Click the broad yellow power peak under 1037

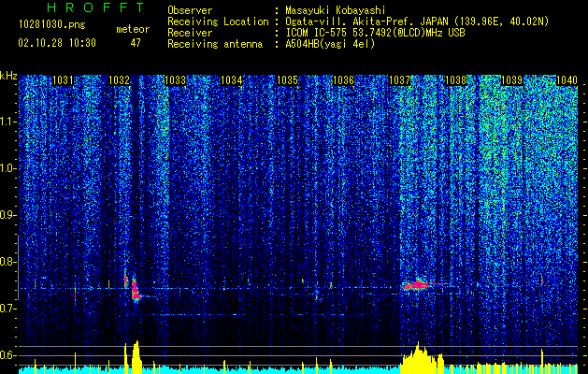point(420,356)
